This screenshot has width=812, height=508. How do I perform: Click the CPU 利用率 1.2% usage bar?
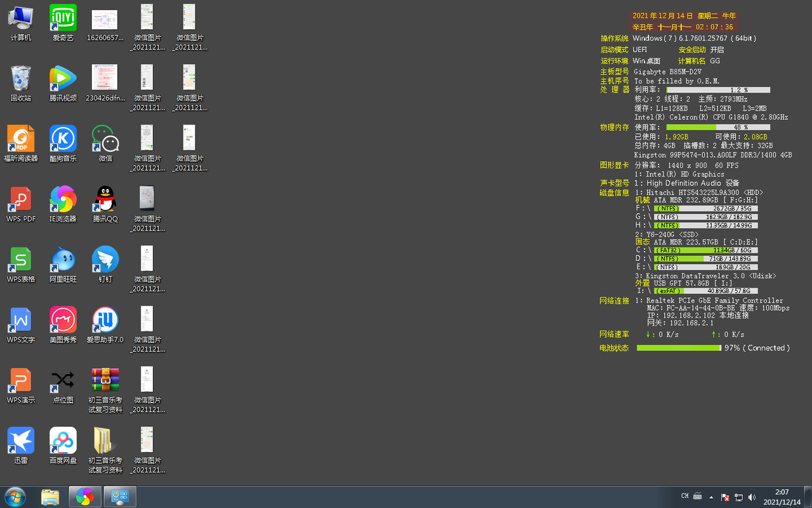pyautogui.click(x=718, y=90)
